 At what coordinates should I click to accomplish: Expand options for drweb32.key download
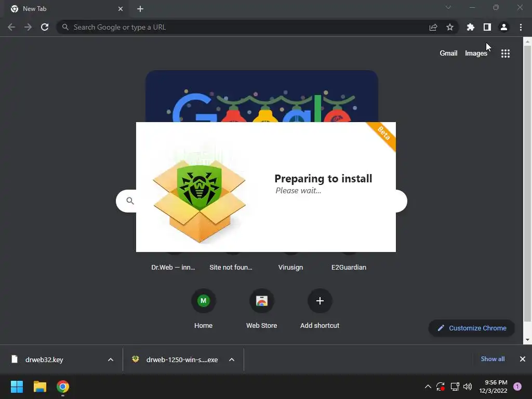[111, 360]
